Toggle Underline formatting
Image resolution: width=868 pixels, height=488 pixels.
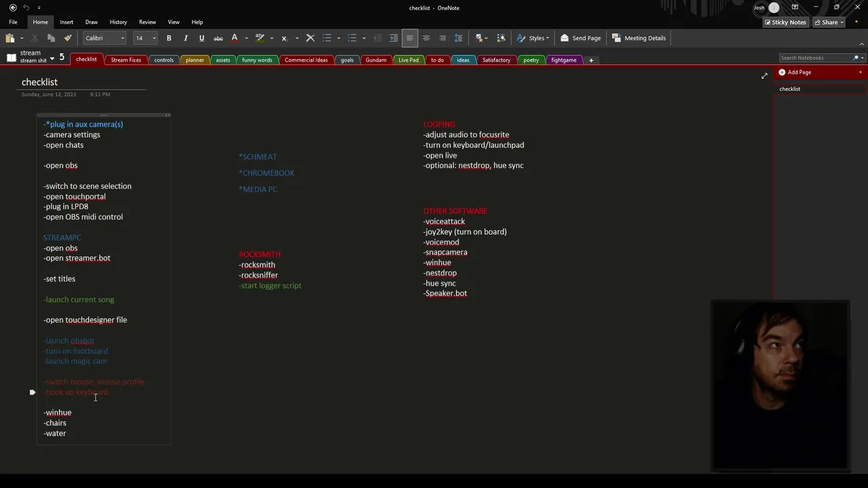click(201, 38)
